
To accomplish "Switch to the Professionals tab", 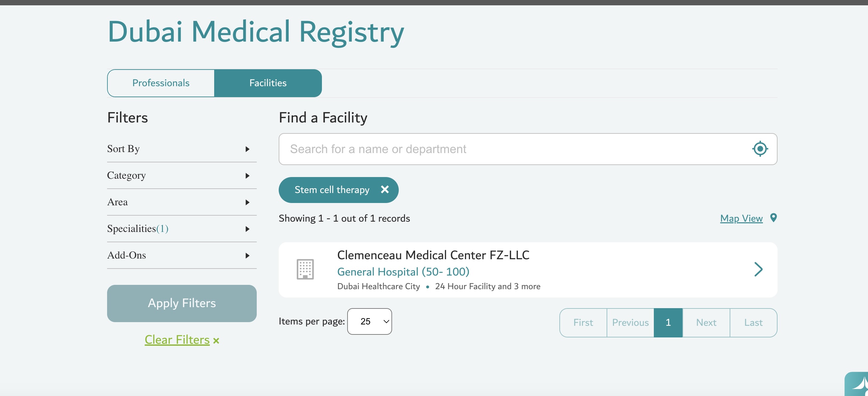I will pyautogui.click(x=161, y=83).
